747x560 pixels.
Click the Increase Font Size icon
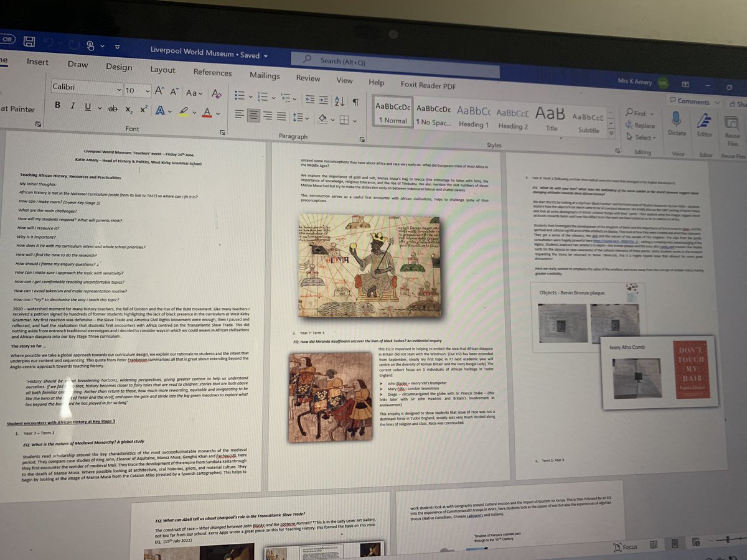(x=159, y=91)
